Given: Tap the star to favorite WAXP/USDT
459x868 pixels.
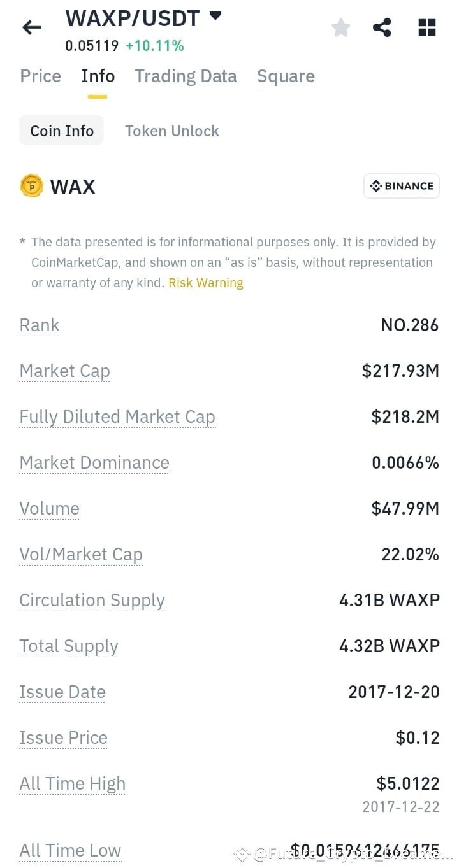Looking at the screenshot, I should (x=340, y=27).
